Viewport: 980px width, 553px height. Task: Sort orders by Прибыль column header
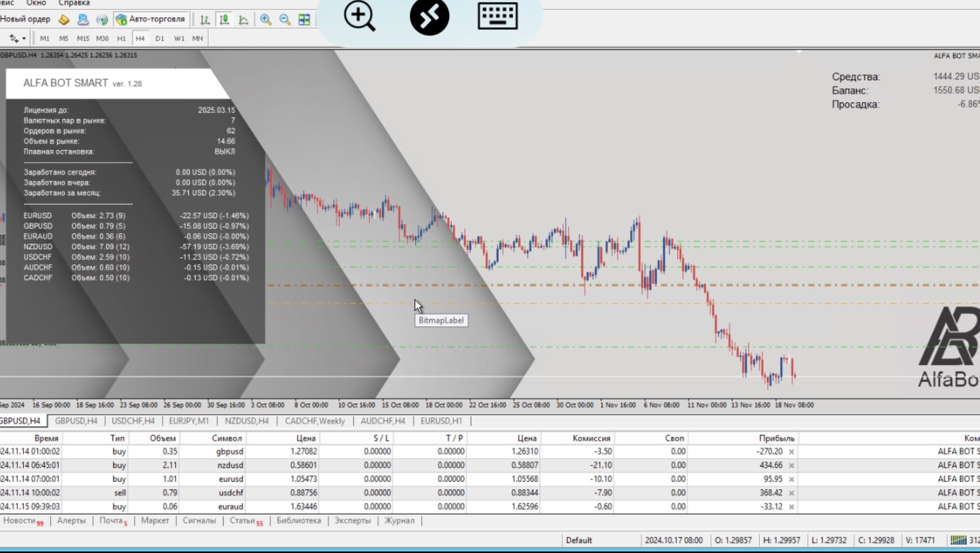click(777, 438)
